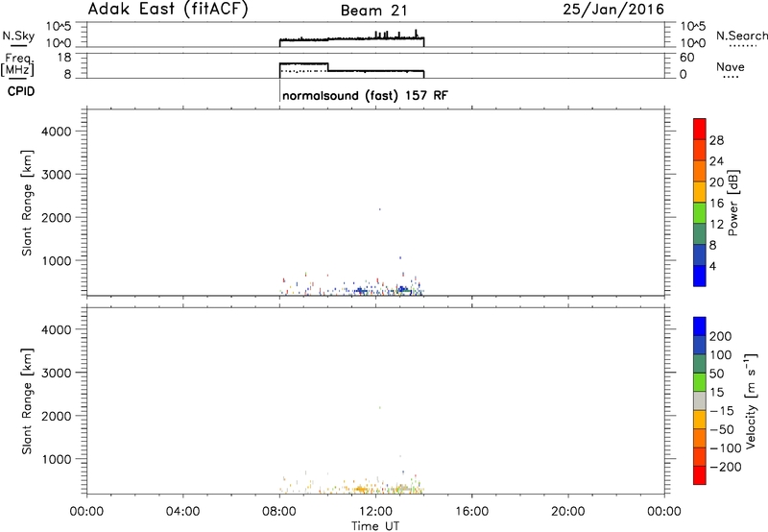
Task: Select the 'normalsound (fast) 157 RF' text
Action: tap(365, 95)
